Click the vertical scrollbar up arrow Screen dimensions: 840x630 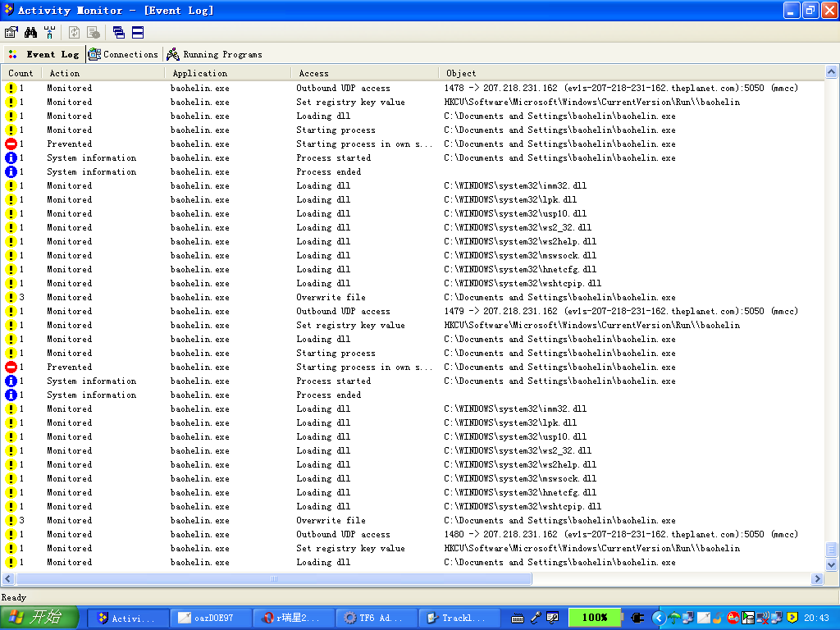pyautogui.click(x=831, y=72)
